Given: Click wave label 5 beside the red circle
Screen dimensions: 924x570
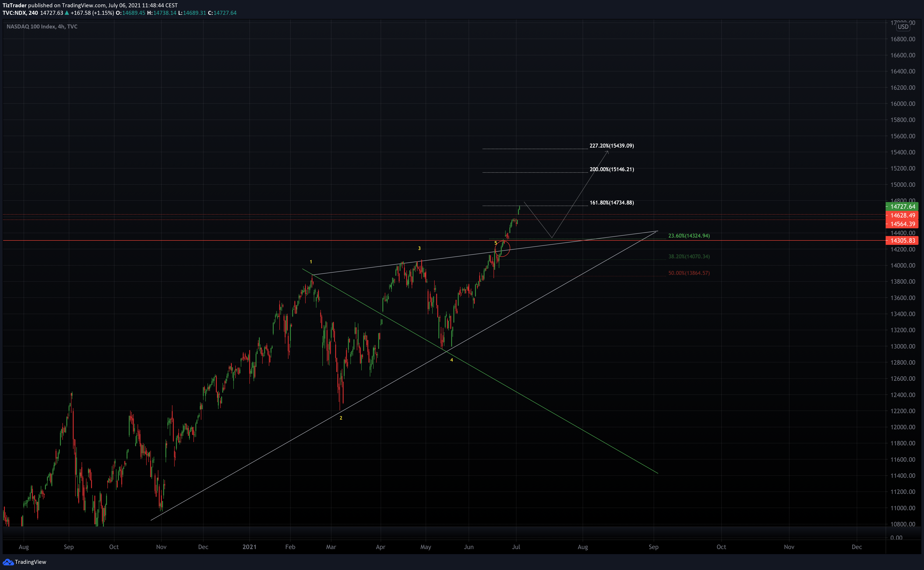Looking at the screenshot, I should click(496, 243).
